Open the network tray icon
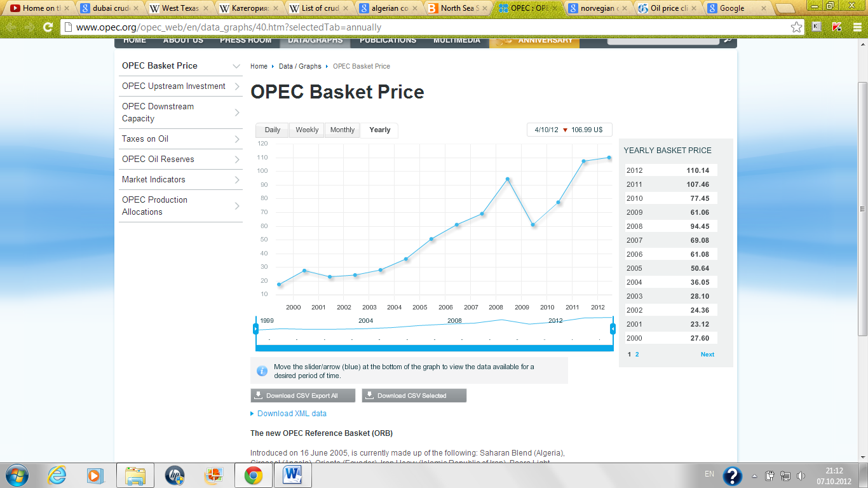The width and height of the screenshot is (868, 488). point(785,475)
